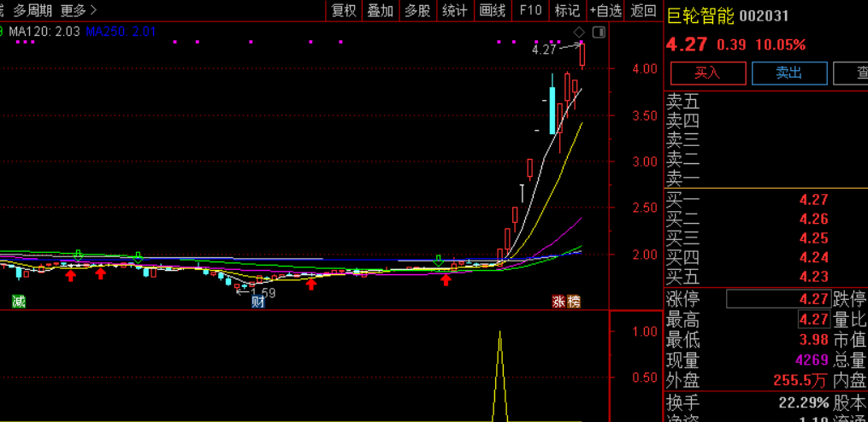Click the MA250 indicator label
The height and width of the screenshot is (422, 868).
point(121,32)
